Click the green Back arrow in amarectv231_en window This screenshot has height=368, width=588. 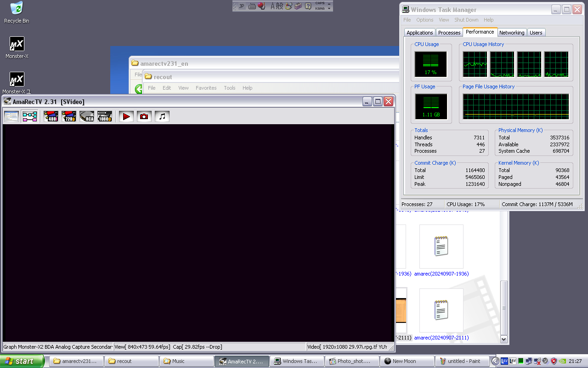pyautogui.click(x=139, y=89)
